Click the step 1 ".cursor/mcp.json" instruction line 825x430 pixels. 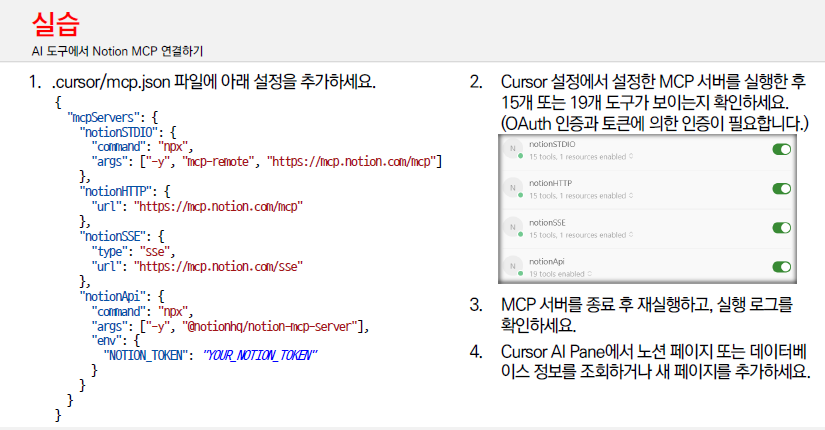(213, 82)
